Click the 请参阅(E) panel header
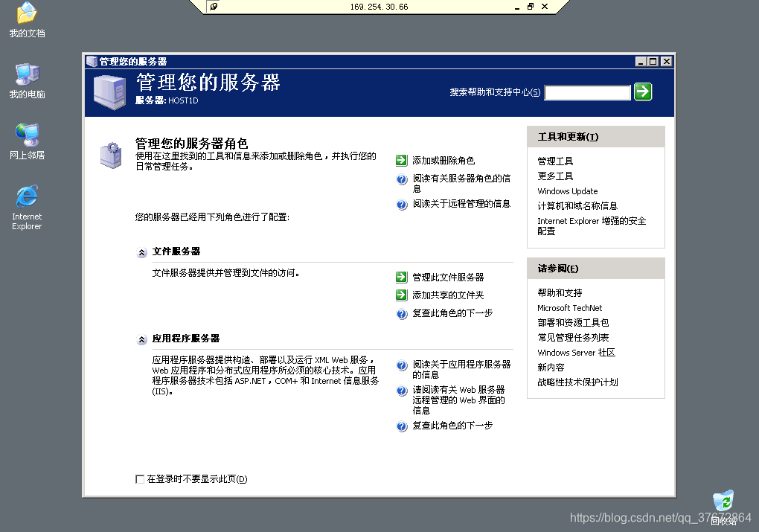The width and height of the screenshot is (759, 532). [596, 269]
